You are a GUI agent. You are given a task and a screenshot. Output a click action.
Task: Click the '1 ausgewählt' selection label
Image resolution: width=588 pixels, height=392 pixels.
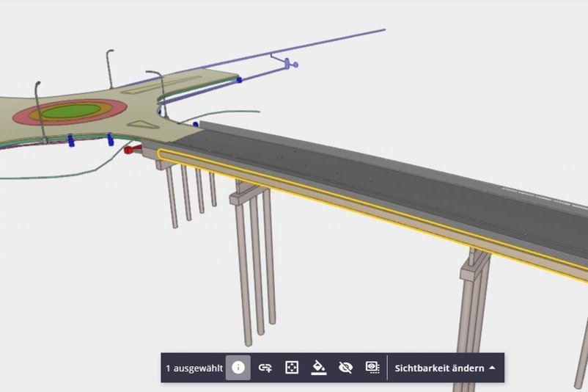(194, 369)
